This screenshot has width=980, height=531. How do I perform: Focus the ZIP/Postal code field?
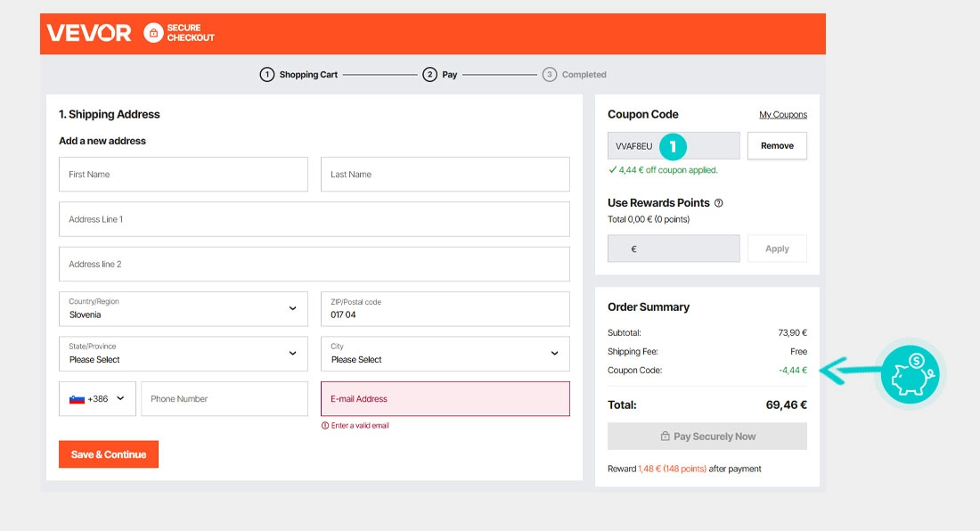[x=445, y=308]
